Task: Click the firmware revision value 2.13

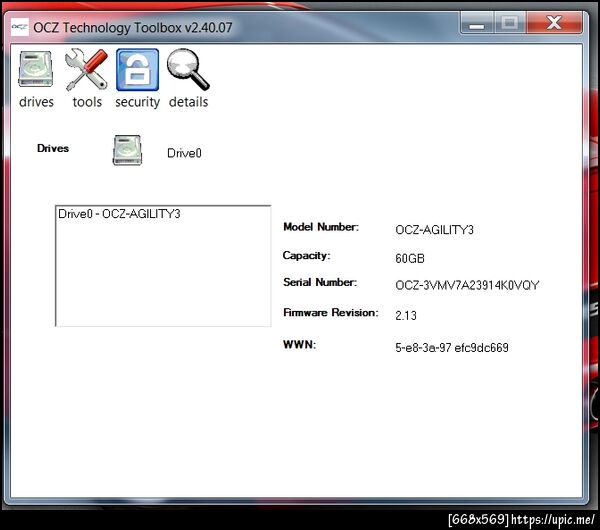Action: (406, 316)
